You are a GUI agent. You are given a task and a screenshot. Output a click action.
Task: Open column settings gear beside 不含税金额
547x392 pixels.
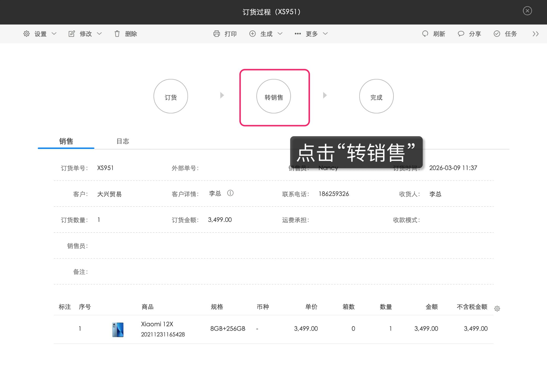pos(497,308)
